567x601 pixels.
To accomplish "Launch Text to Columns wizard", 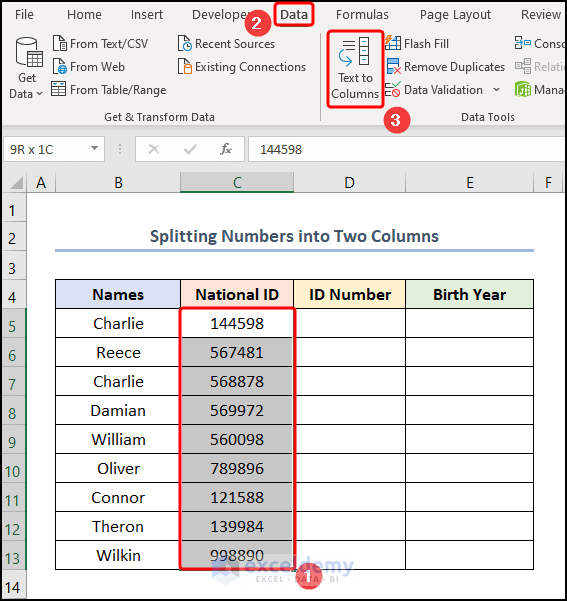I will [355, 69].
